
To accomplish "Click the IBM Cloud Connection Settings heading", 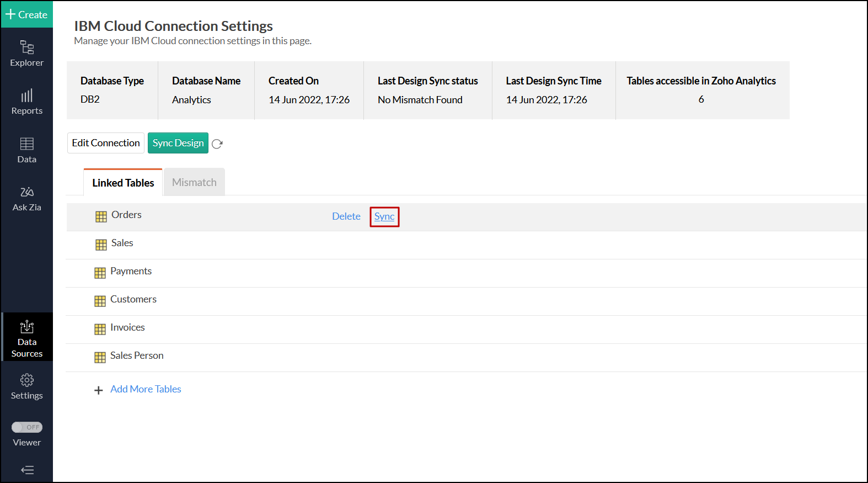I will (173, 26).
